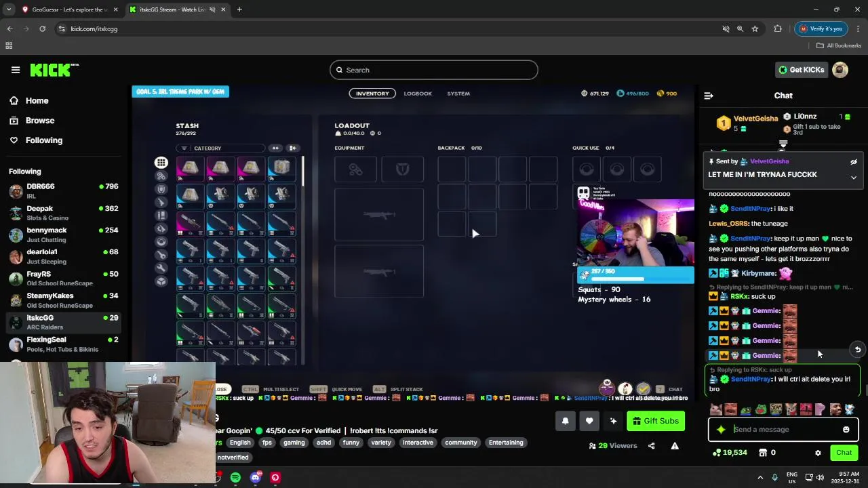Open FrayRS channel in Following list
Viewport: 868px width, 488px height.
(63, 279)
